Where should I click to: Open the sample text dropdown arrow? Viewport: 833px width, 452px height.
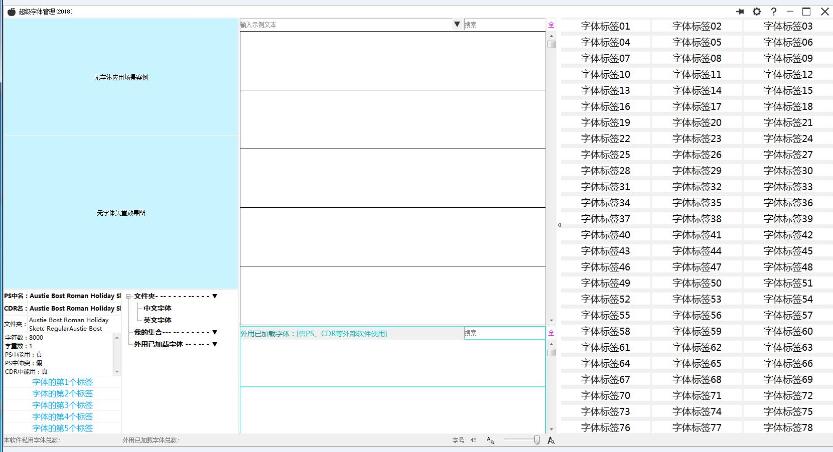point(456,24)
